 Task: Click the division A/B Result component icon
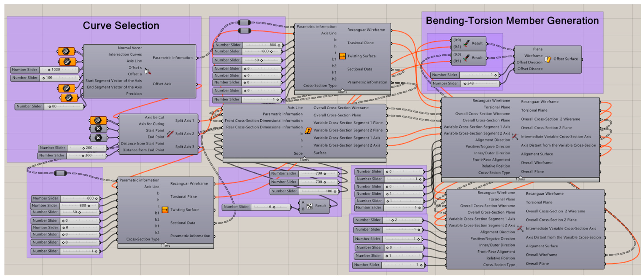click(x=310, y=206)
